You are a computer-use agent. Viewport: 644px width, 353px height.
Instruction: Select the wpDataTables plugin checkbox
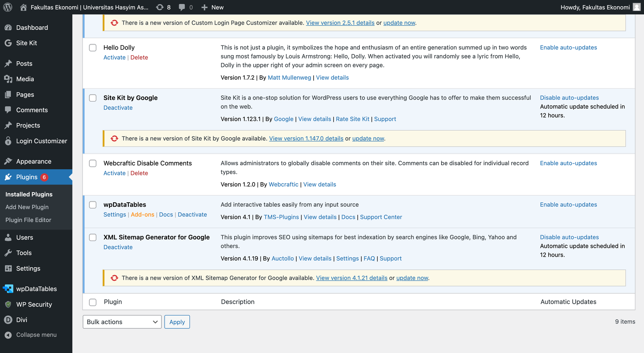click(93, 205)
